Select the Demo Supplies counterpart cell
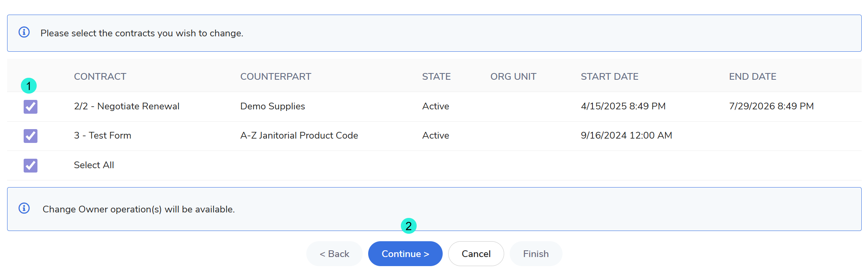The width and height of the screenshot is (868, 274). coord(272,106)
